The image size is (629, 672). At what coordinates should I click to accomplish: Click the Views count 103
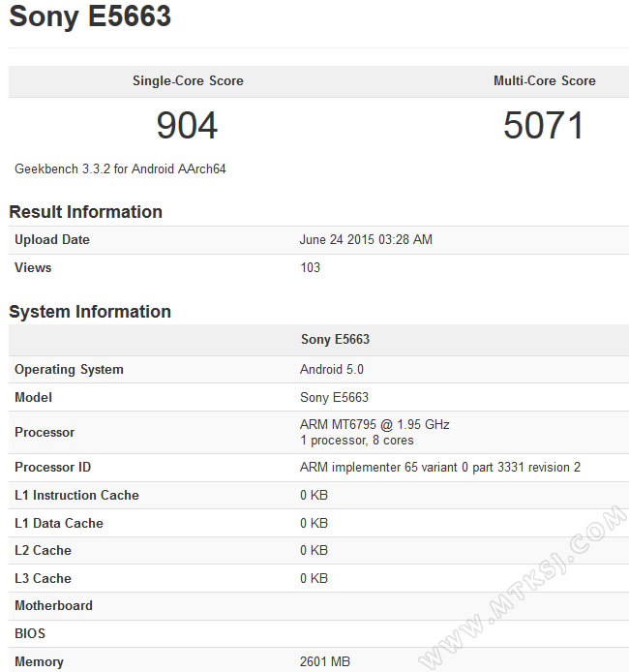click(x=310, y=267)
